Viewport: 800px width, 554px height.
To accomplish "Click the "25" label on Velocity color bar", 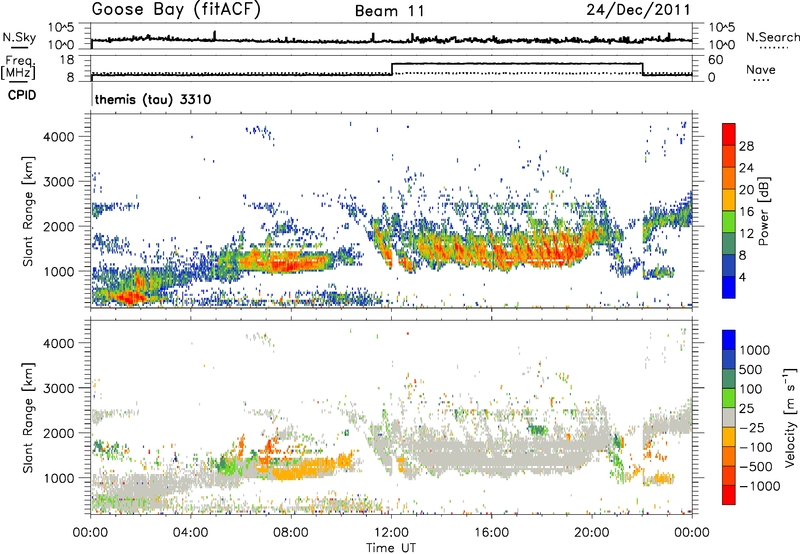I will coord(746,409).
